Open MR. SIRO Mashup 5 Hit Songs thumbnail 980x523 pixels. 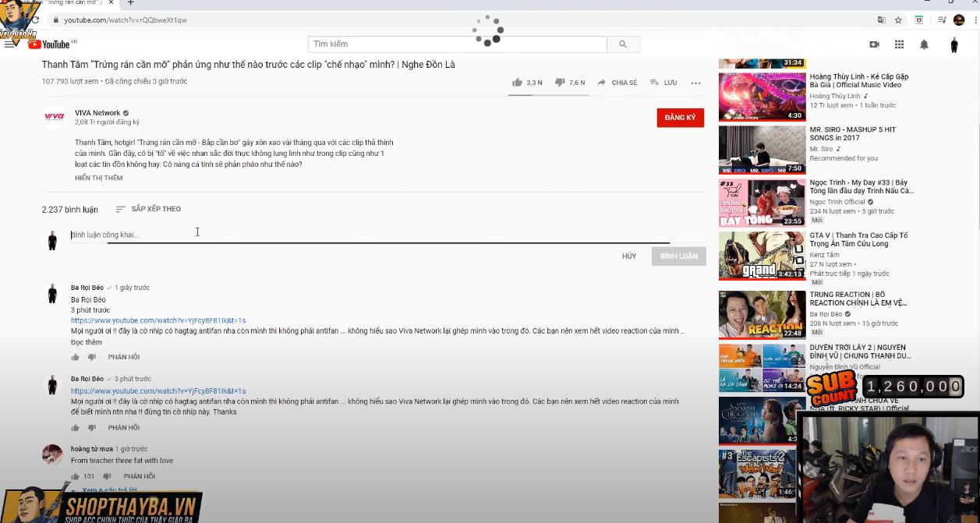[x=762, y=150]
